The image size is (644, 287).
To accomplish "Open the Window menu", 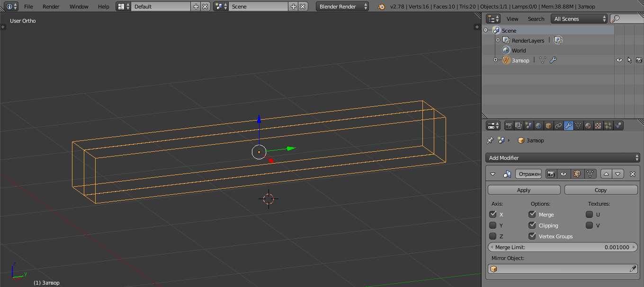I will [x=79, y=7].
